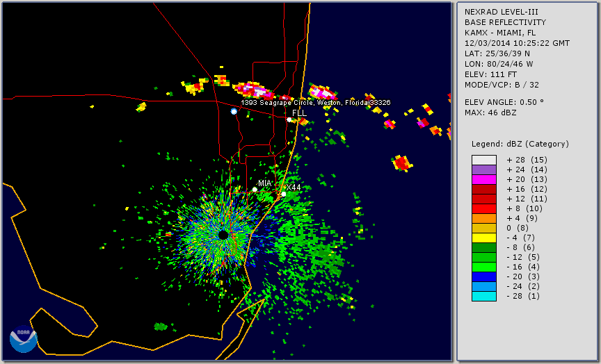Click the '0 (8)' legend label
The image size is (601, 364).
coord(518,228)
